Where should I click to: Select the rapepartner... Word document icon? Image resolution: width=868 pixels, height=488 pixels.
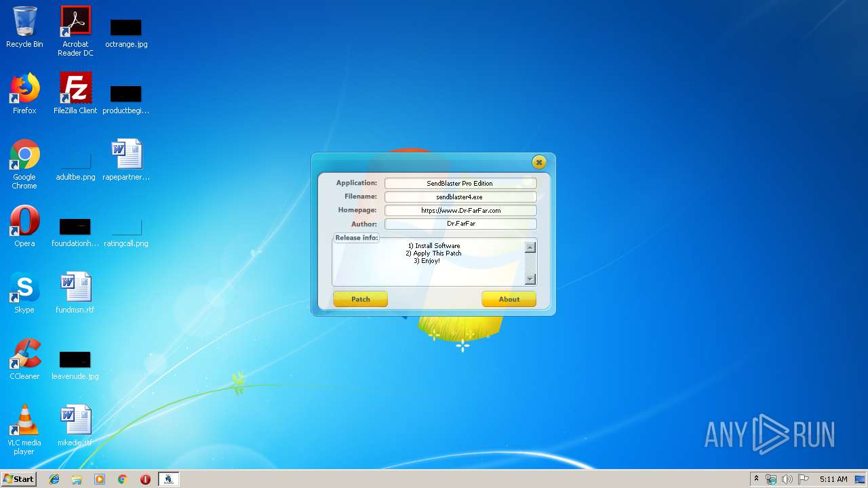pyautogui.click(x=126, y=160)
